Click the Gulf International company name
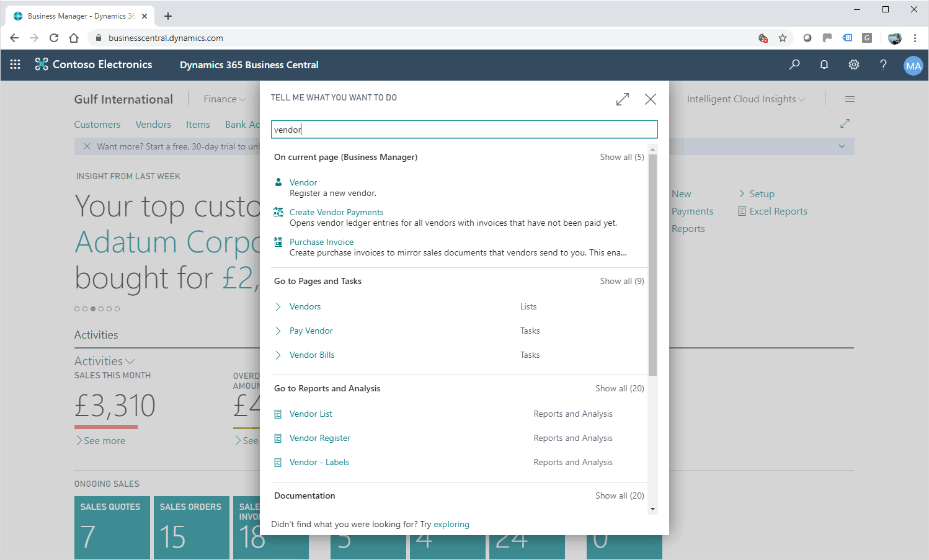The width and height of the screenshot is (929, 560). point(123,99)
